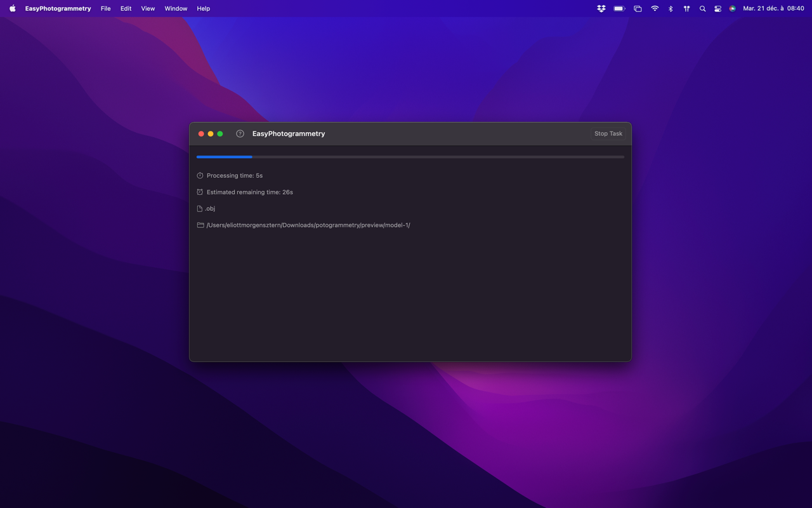
Task: Open the Help menu
Action: click(203, 9)
